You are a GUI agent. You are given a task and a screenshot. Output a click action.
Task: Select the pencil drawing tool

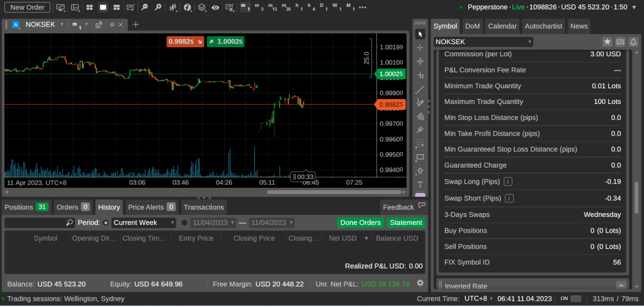[420, 103]
